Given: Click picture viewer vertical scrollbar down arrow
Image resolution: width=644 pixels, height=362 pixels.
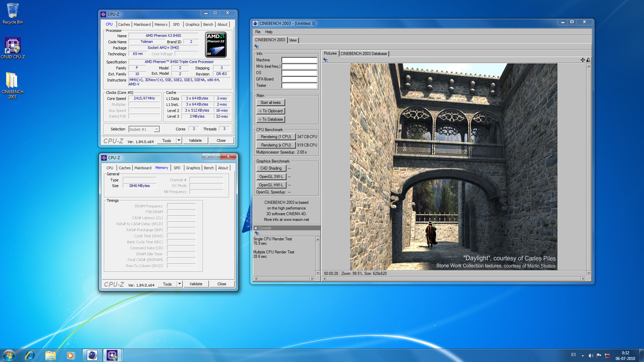Looking at the screenshot, I should (x=589, y=273).
